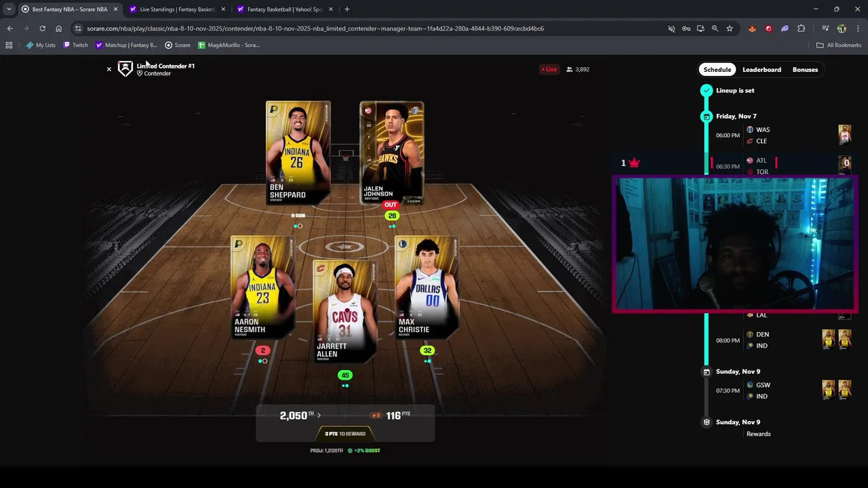Click Jarrett Allen's green score 45
The width and height of the screenshot is (868, 488).
click(345, 375)
